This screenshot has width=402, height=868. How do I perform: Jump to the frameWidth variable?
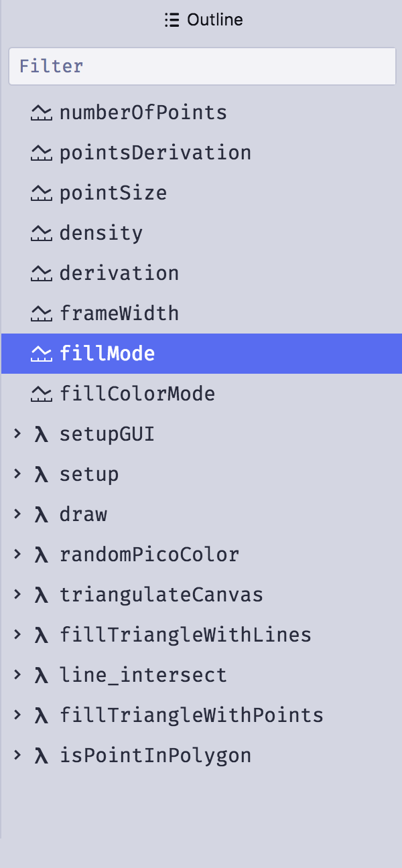coord(202,313)
